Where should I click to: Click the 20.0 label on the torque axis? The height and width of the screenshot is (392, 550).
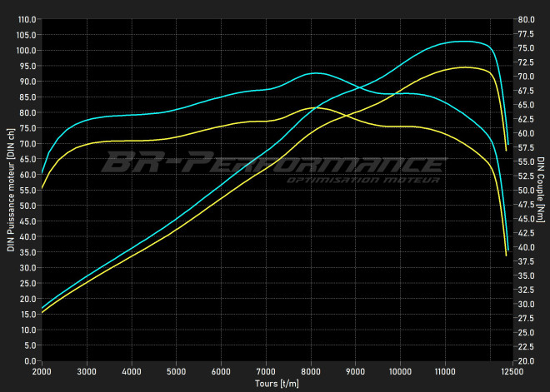525,361
